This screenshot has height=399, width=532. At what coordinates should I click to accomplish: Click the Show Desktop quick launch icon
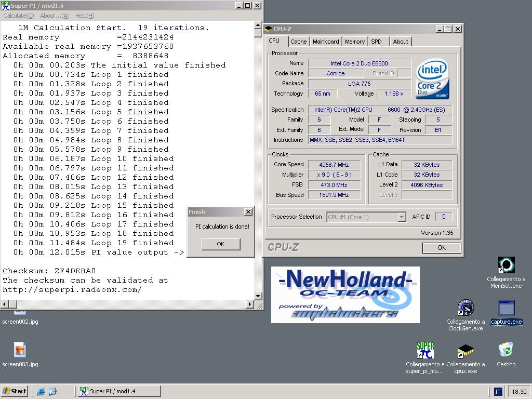pyautogui.click(x=52, y=392)
